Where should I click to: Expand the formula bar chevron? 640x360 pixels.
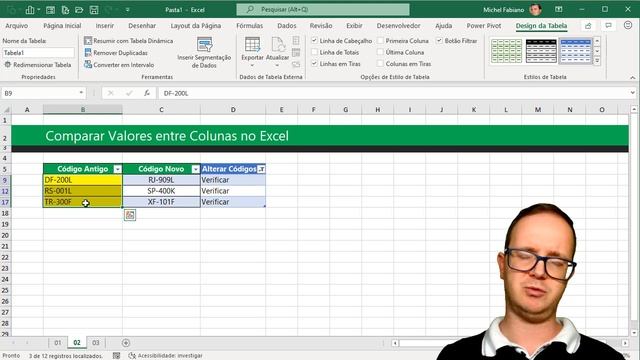(x=632, y=93)
